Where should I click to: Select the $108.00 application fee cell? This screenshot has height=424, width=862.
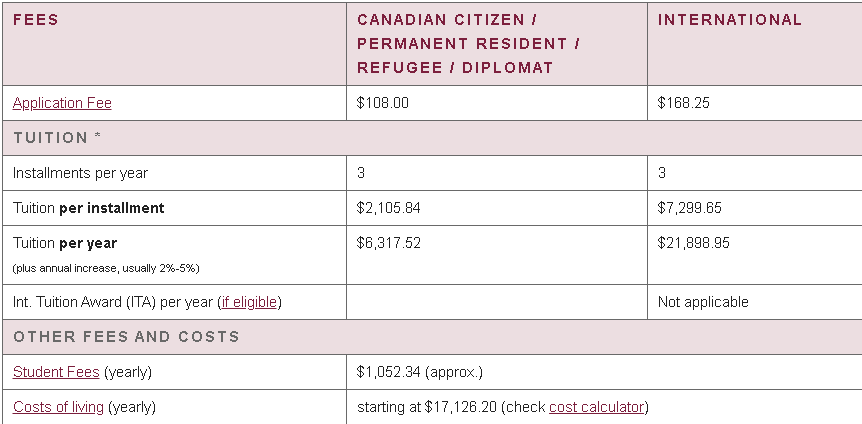coord(383,103)
